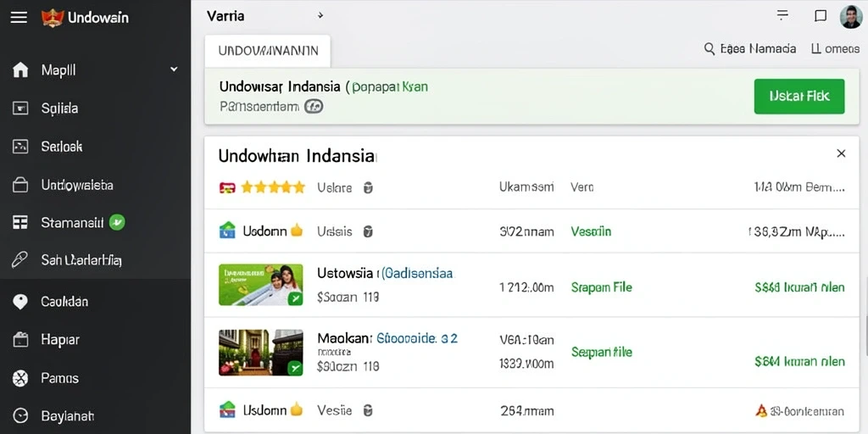The width and height of the screenshot is (868, 434).
Task: Open the user profile avatar
Action: pyautogui.click(x=851, y=17)
